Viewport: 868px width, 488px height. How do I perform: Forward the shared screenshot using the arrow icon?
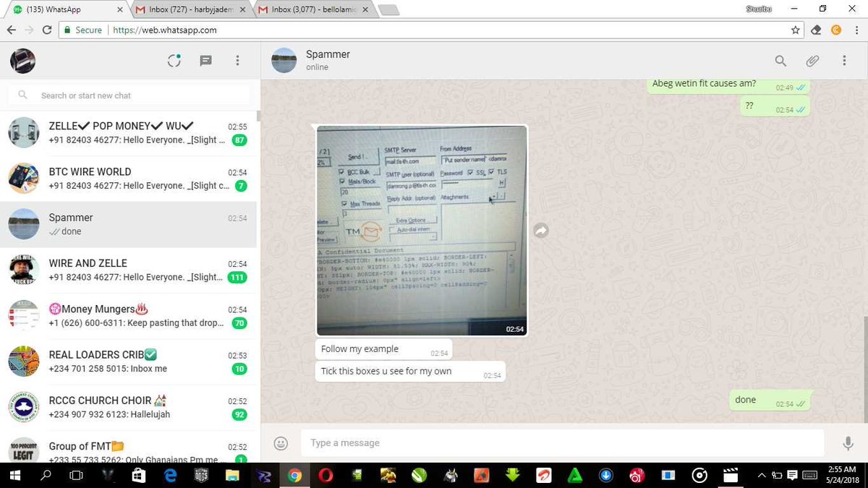pyautogui.click(x=540, y=230)
